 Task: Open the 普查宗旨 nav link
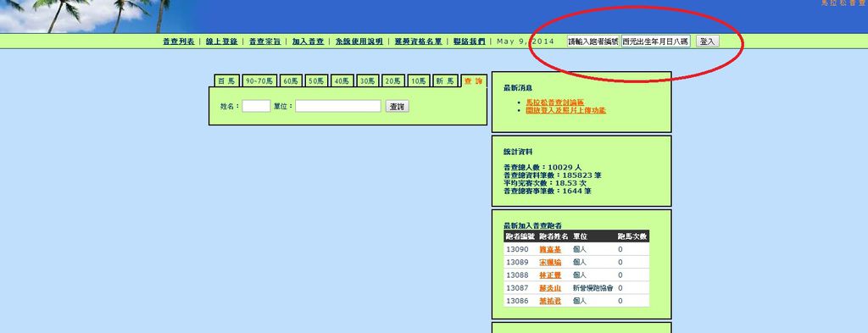click(x=264, y=42)
